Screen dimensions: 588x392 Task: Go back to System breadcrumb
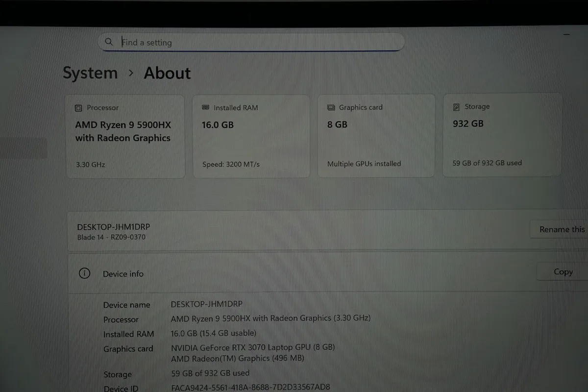pyautogui.click(x=90, y=73)
